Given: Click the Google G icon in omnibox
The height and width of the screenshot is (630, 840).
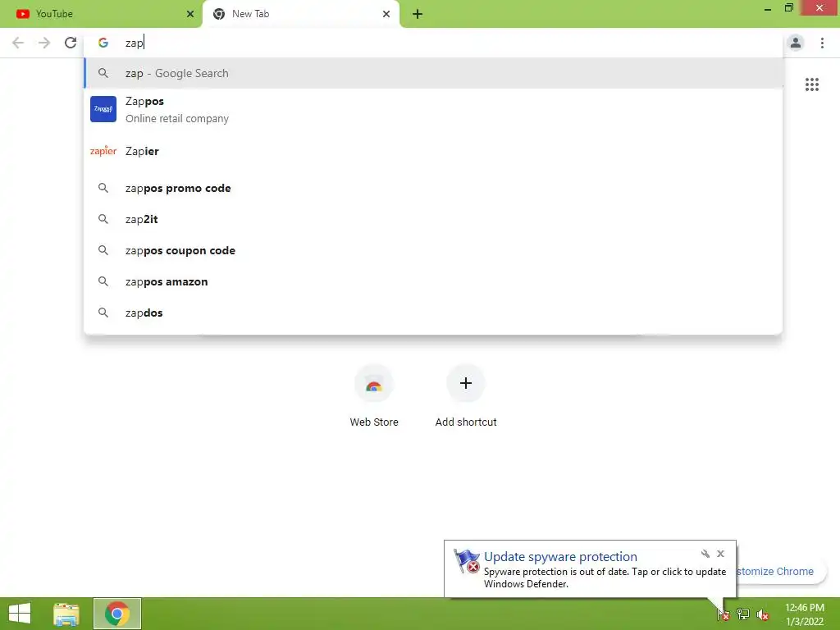Looking at the screenshot, I should [x=103, y=43].
